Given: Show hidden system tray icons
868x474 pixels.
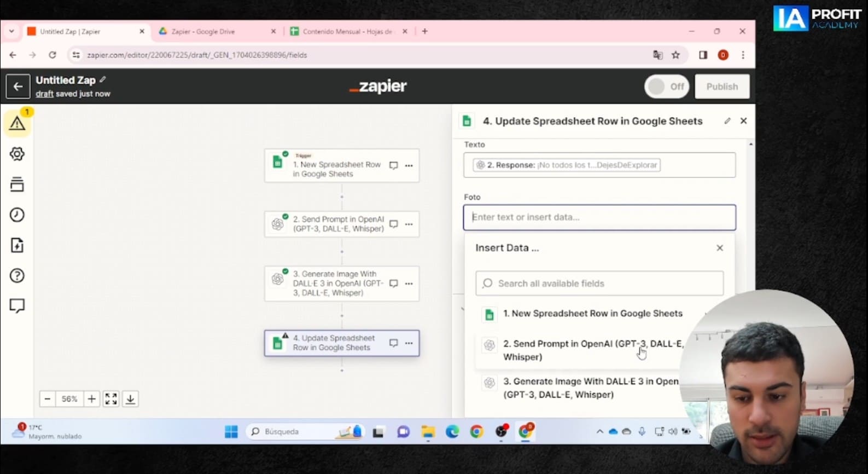Looking at the screenshot, I should (x=599, y=432).
